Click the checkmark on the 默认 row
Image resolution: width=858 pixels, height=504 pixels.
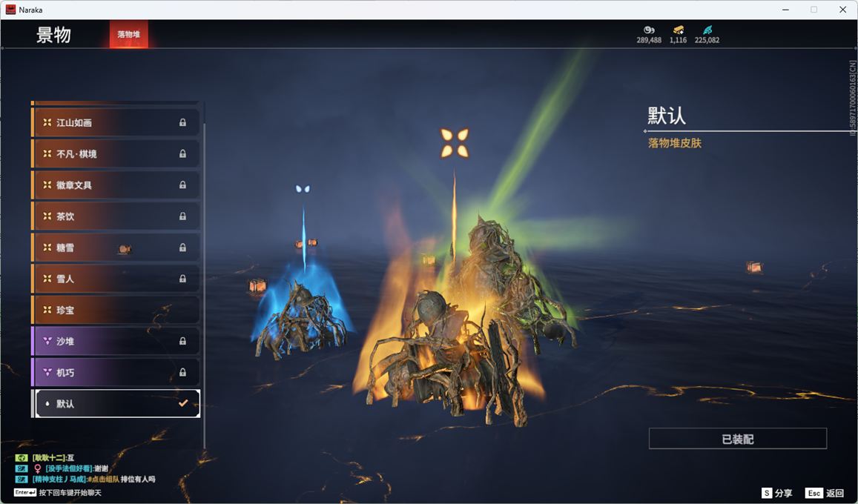coord(183,403)
